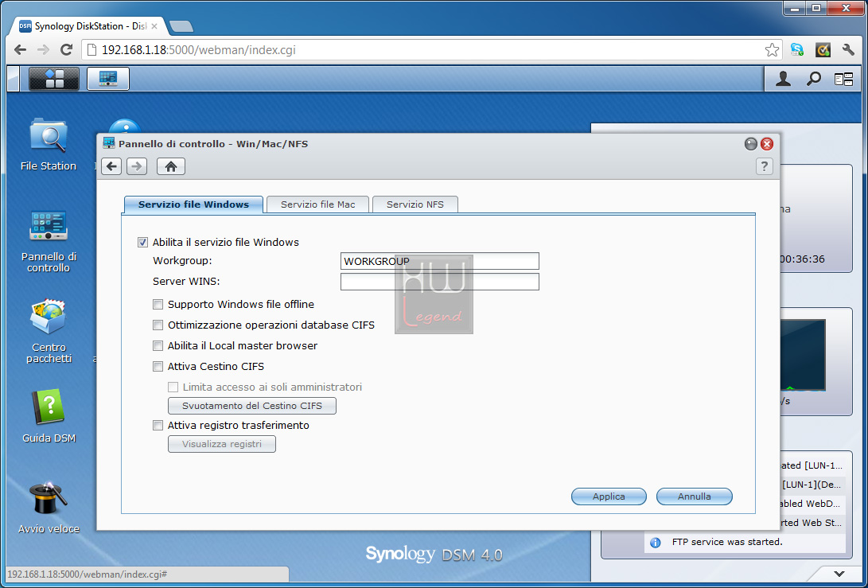Launch the Avvio veloce wizard icon
The width and height of the screenshot is (868, 588).
coord(49,508)
